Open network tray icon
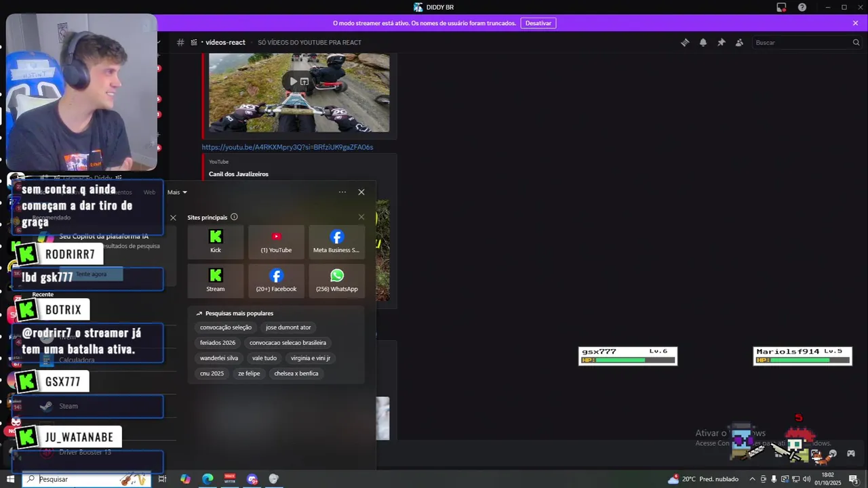 tap(795, 479)
